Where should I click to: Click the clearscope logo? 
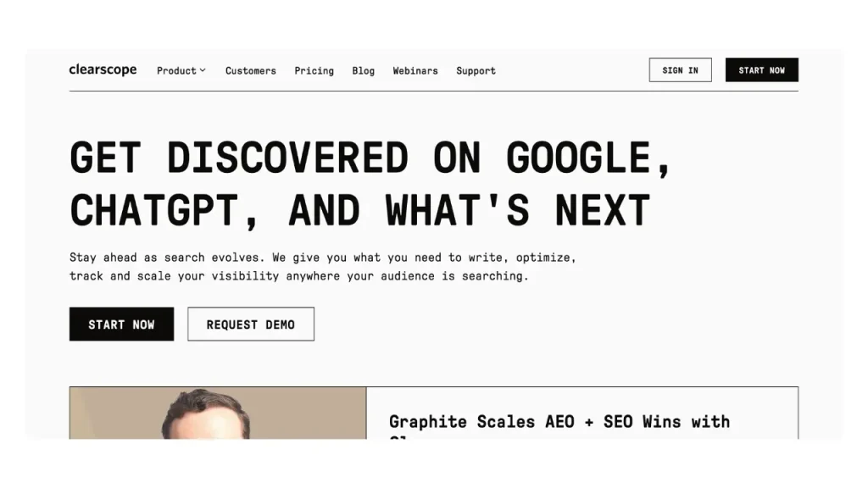pos(103,69)
